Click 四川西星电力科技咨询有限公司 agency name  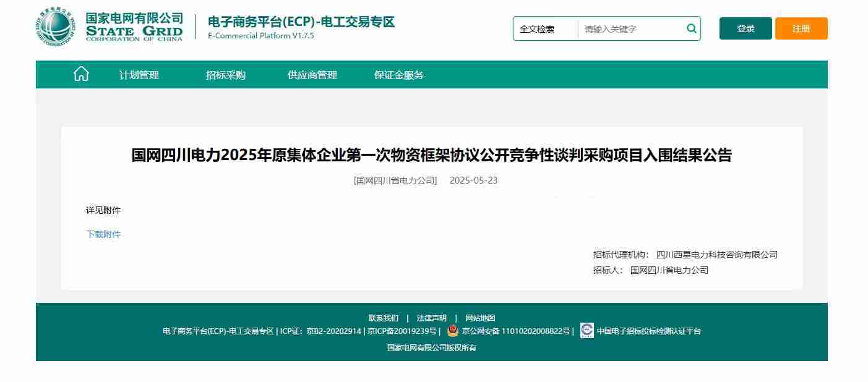click(717, 255)
